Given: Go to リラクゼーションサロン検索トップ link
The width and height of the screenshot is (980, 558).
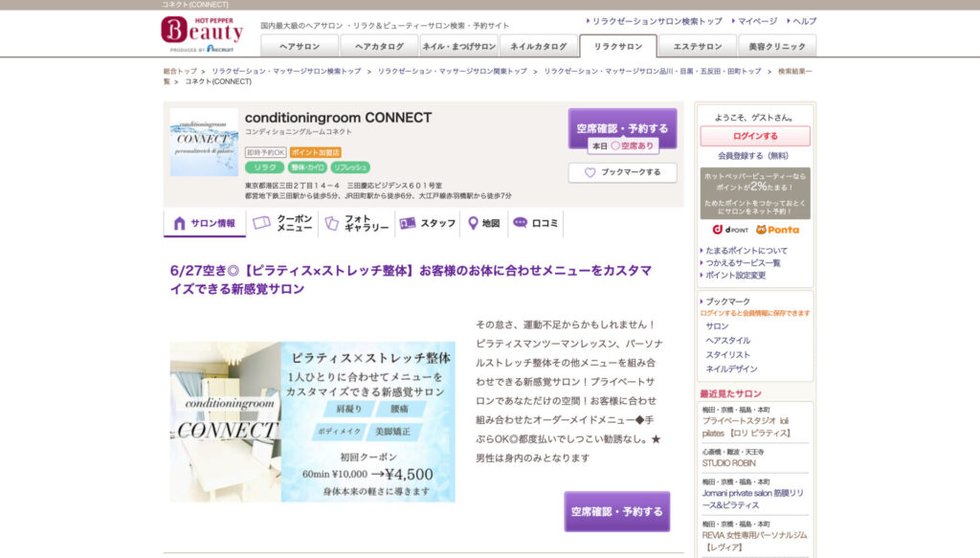Looking at the screenshot, I should 657,21.
